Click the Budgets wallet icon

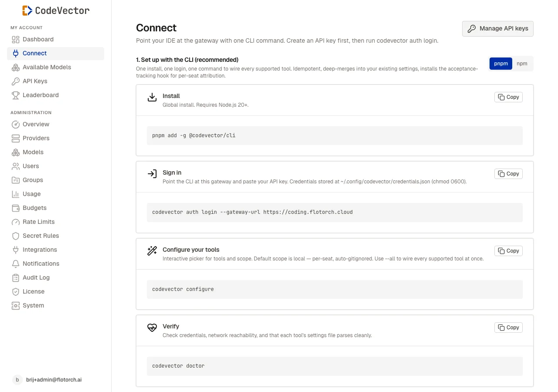[x=16, y=208]
